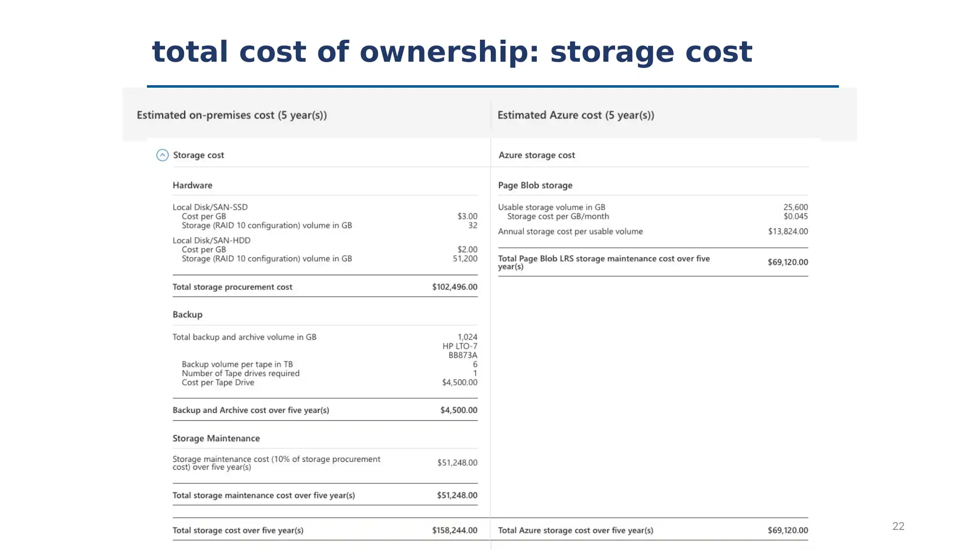Collapse the Storage cost section chevron
The image size is (980, 551).
point(162,155)
